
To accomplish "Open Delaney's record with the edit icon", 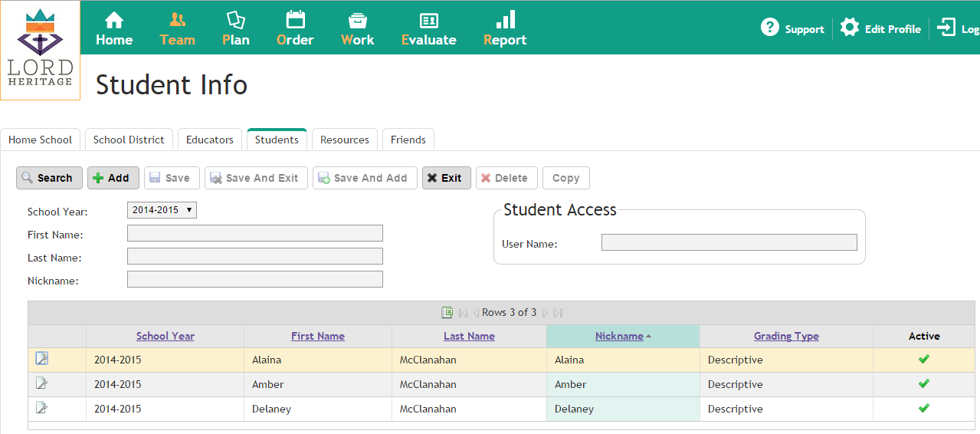I will click(x=41, y=408).
